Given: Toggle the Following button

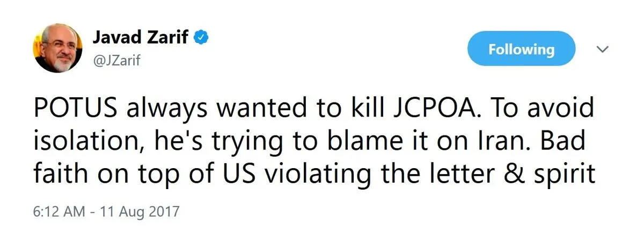Looking at the screenshot, I should point(521,50).
